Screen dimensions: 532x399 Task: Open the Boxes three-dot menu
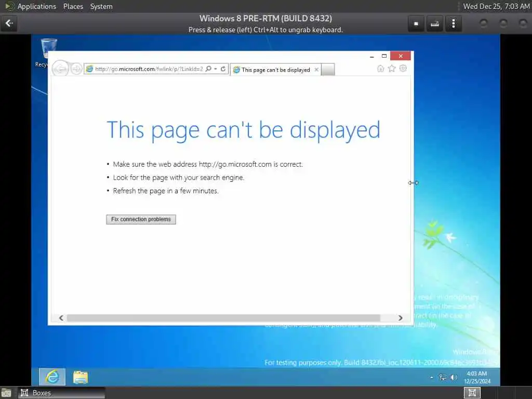[453, 23]
